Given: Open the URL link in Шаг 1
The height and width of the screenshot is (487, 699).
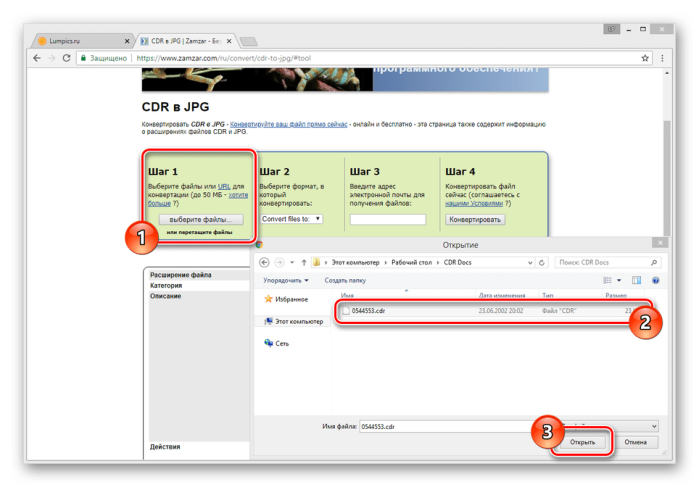Looking at the screenshot, I should pos(224,186).
